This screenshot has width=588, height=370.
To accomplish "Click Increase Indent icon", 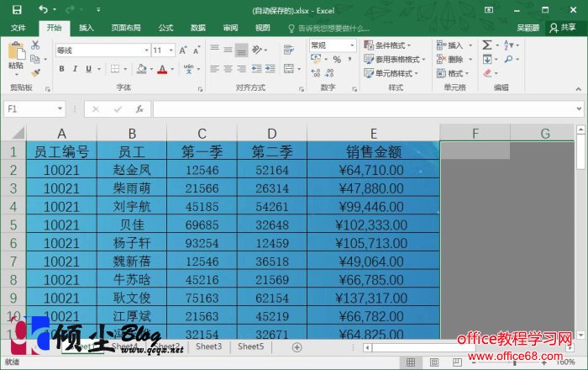I will 270,69.
